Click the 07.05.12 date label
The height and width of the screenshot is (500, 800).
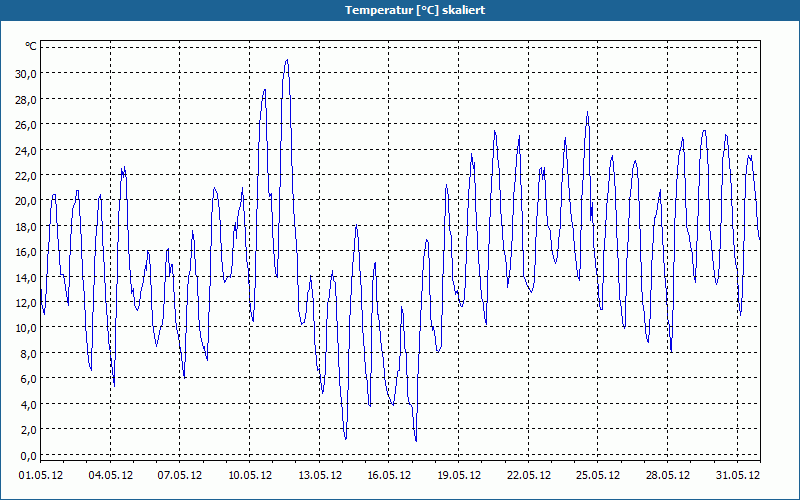(180, 475)
